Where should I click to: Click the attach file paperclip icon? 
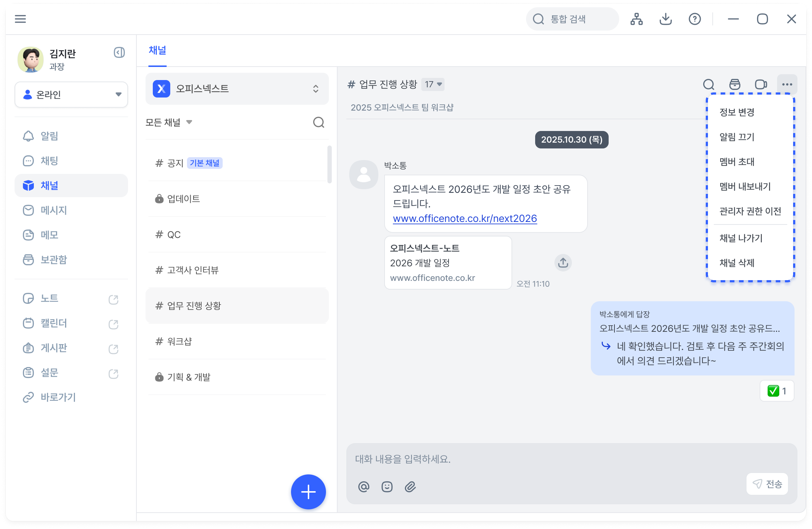click(x=410, y=486)
